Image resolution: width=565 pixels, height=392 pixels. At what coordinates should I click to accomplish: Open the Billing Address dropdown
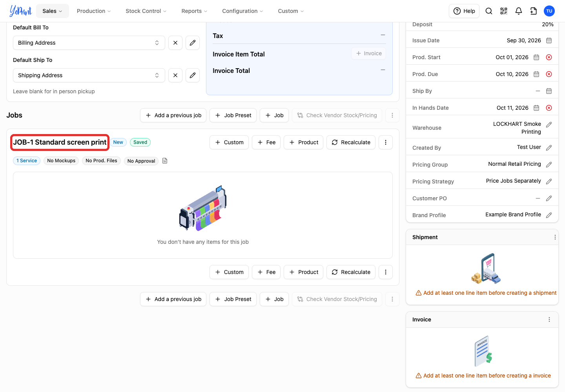(89, 43)
